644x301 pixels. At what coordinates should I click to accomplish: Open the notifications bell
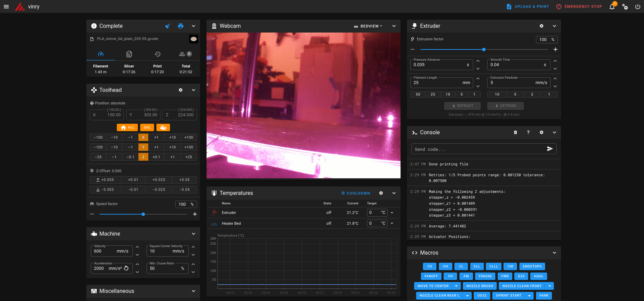click(612, 6)
